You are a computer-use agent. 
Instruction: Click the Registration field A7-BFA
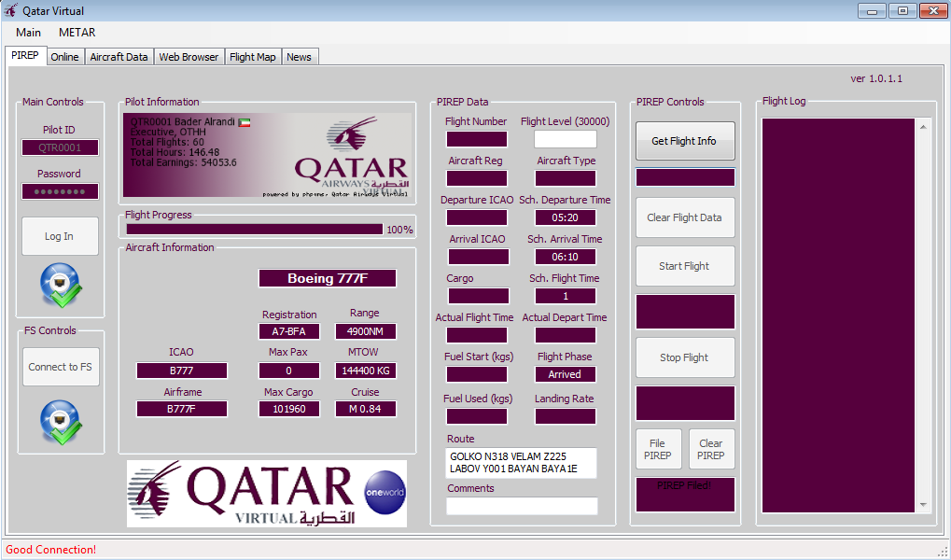click(x=288, y=332)
